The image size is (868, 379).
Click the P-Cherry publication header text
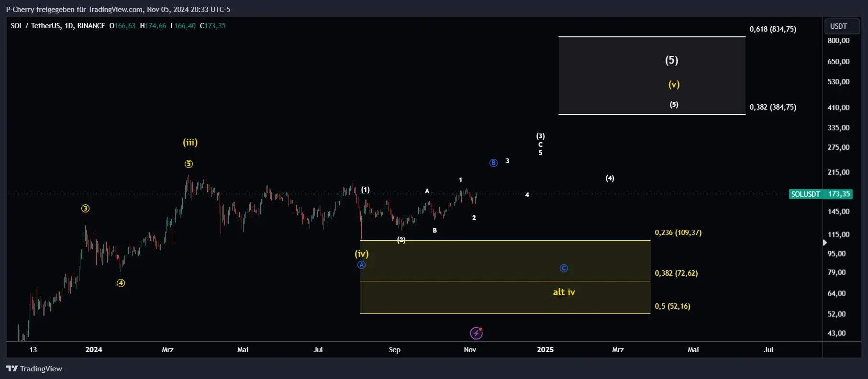[x=118, y=10]
